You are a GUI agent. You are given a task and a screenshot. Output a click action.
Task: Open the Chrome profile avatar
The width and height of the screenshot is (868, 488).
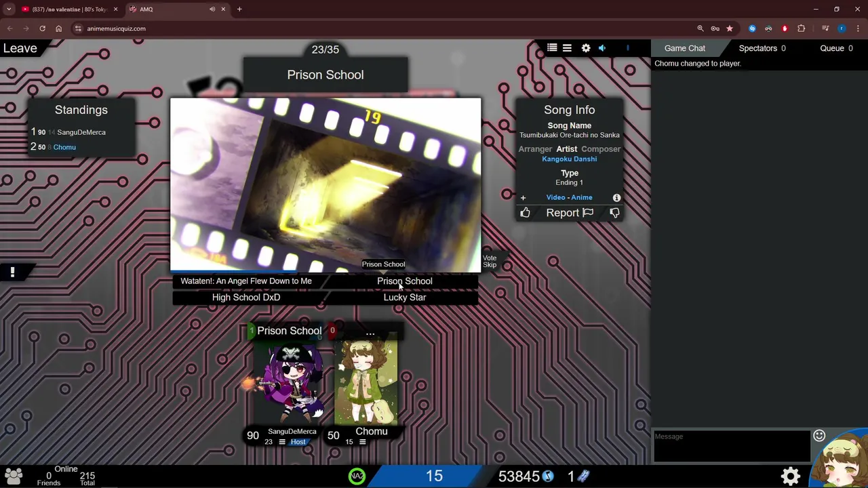[x=842, y=28]
